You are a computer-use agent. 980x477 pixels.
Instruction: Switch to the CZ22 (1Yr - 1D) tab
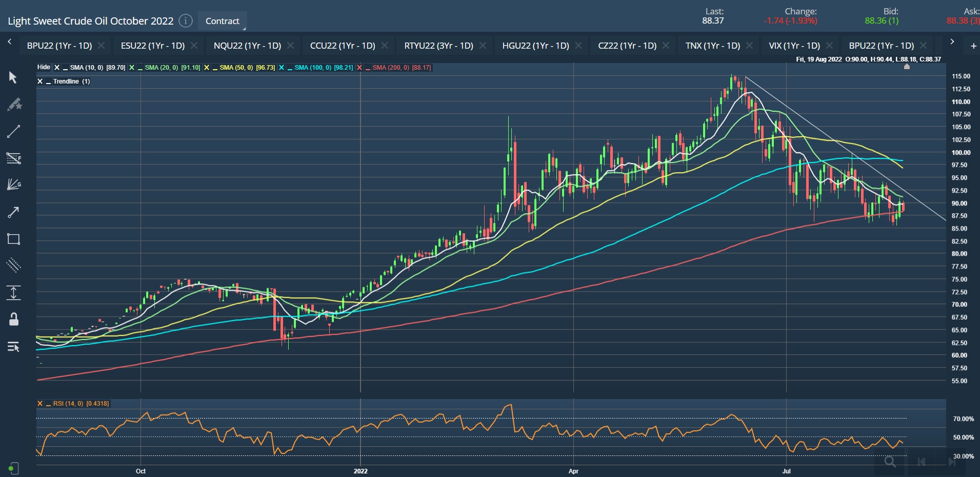[x=627, y=46]
